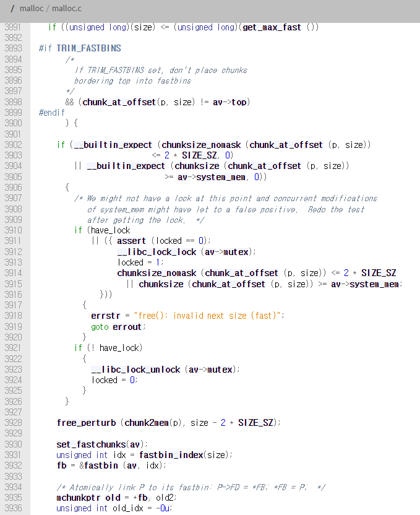Follow mutex identifier on line 3923

pyautogui.click(x=220, y=370)
